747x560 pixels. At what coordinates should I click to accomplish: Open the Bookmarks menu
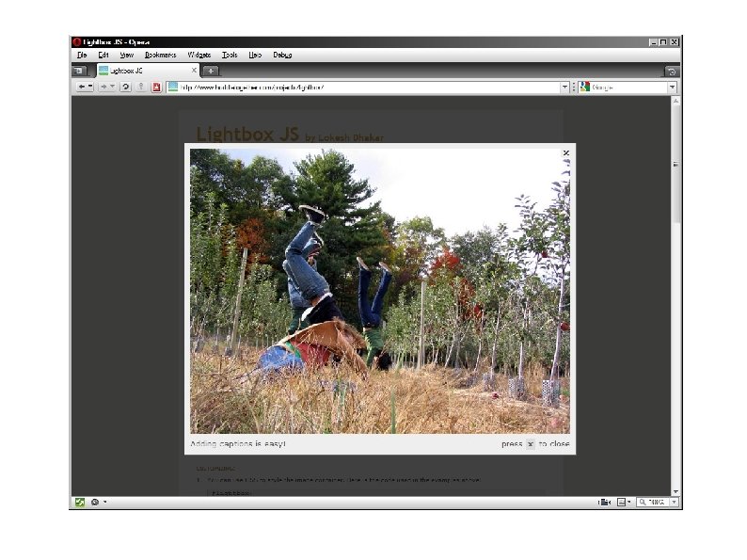pyautogui.click(x=161, y=55)
